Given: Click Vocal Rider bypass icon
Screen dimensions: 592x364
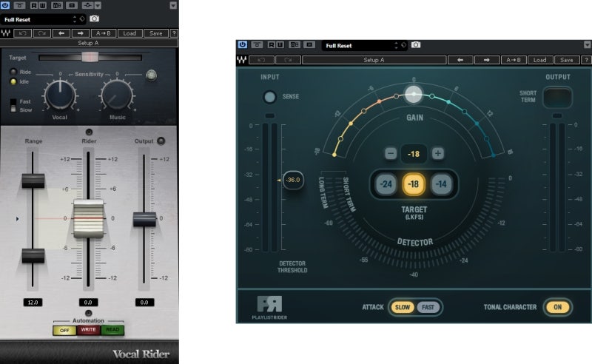Looking at the screenshot, I should point(20,5).
